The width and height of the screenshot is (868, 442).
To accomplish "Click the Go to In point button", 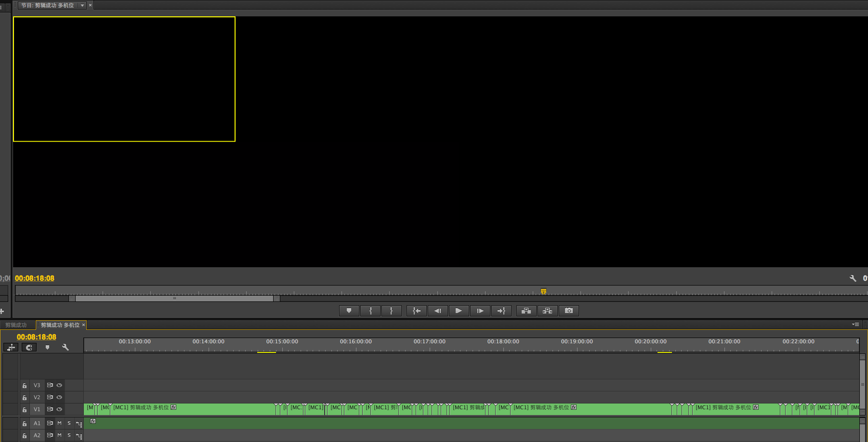I will (417, 311).
